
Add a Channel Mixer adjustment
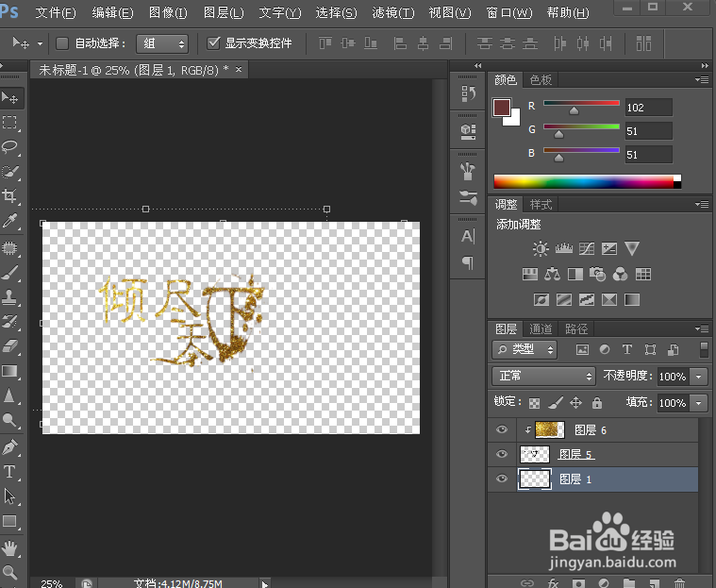coord(620,274)
